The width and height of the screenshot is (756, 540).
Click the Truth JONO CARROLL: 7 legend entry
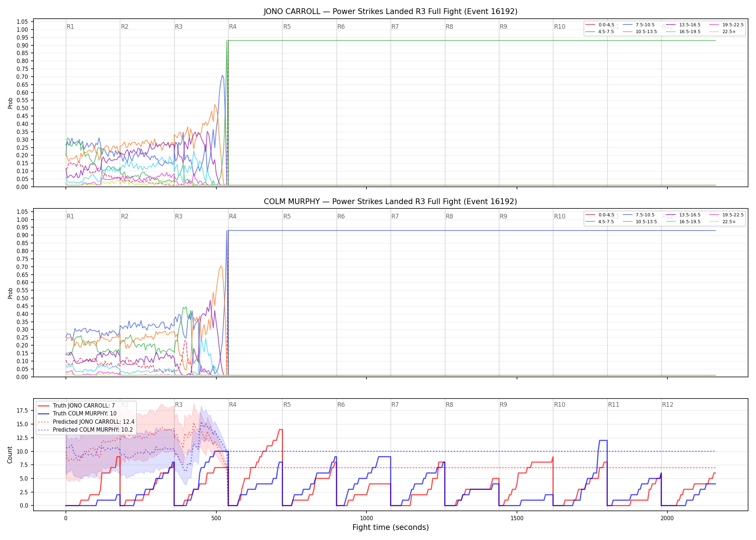(76, 405)
